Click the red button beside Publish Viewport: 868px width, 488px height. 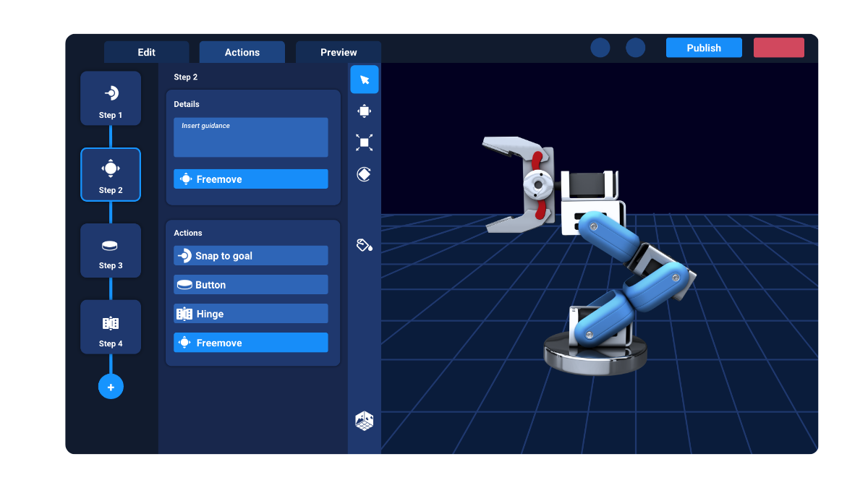coord(778,48)
